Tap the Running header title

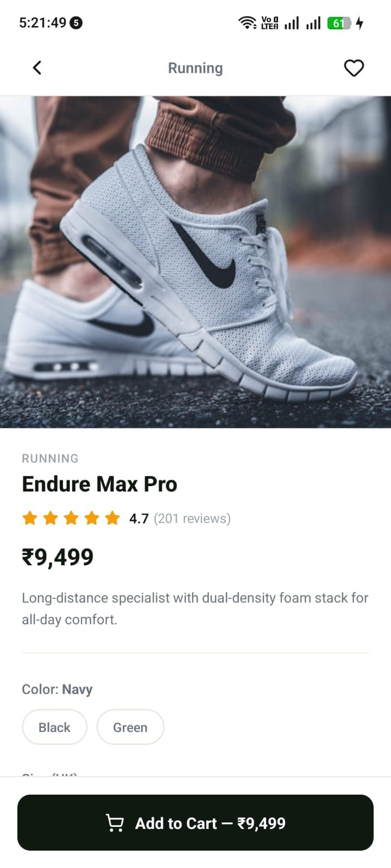[x=195, y=68]
